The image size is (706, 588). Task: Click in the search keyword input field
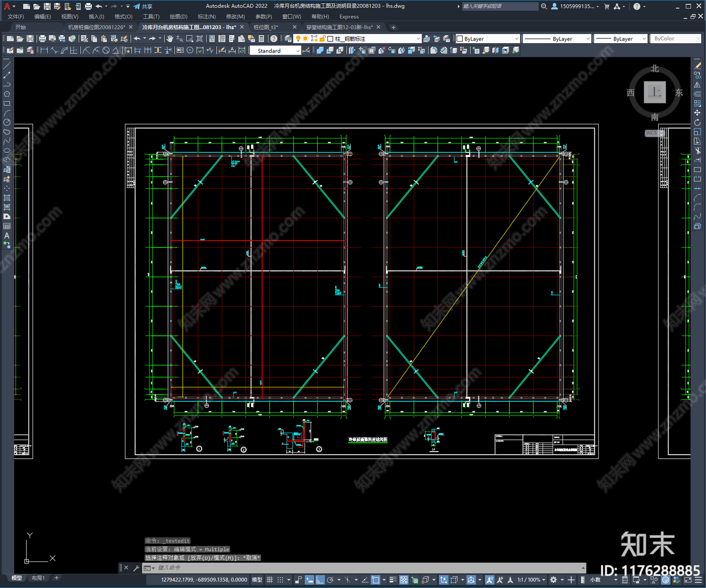coord(499,6)
